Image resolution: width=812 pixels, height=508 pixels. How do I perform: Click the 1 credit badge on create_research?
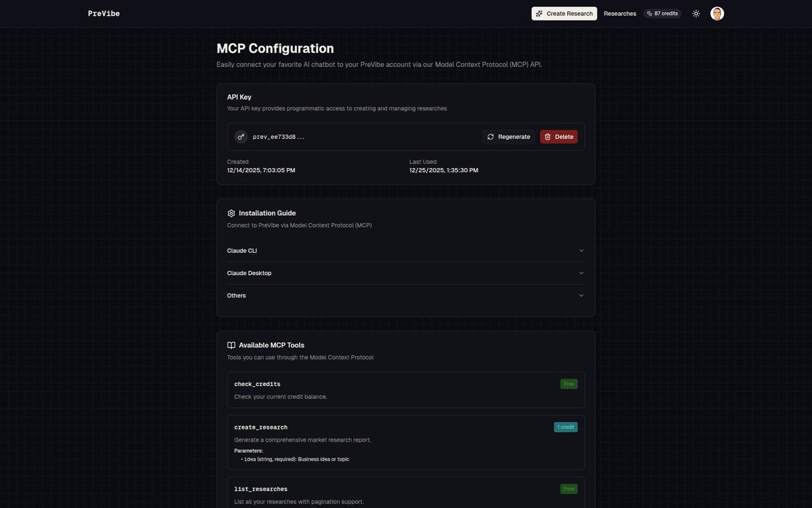(x=566, y=427)
